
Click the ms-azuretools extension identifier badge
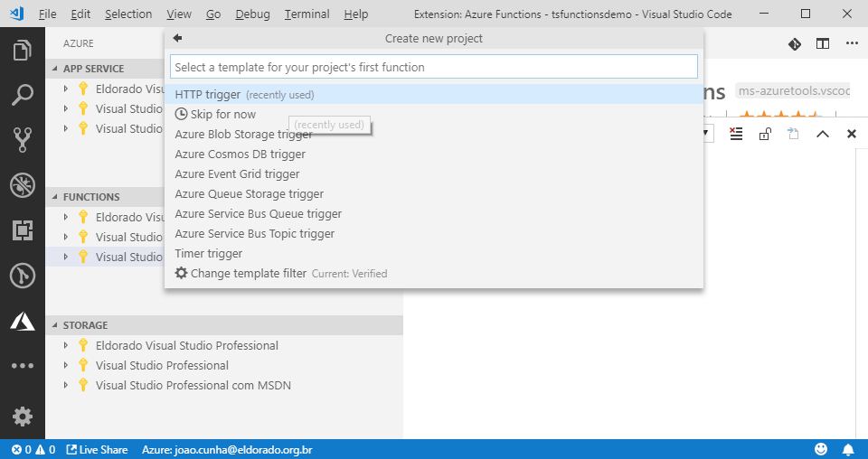793,90
